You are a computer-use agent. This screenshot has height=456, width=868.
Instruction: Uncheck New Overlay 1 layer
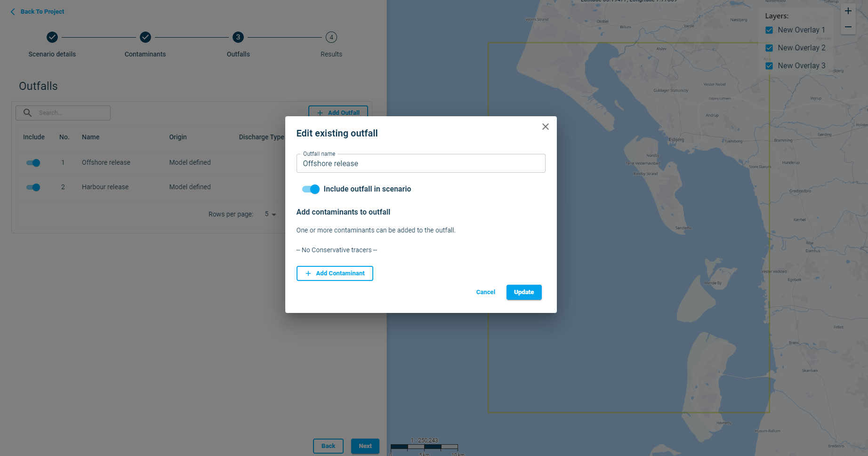coord(769,30)
